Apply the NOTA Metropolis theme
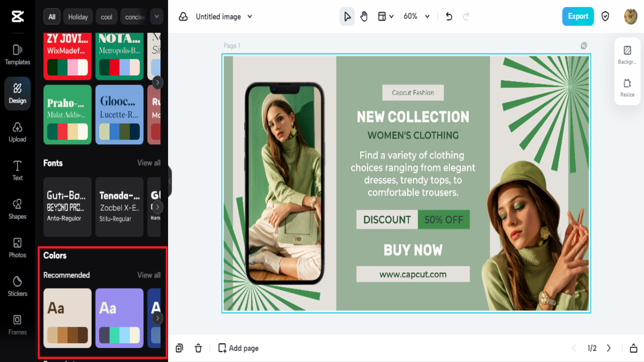 click(119, 56)
